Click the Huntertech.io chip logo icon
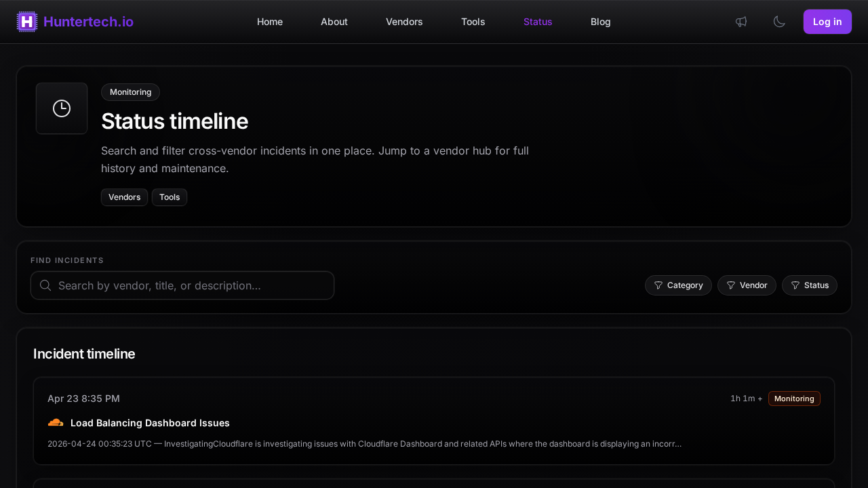868x488 pixels. [27, 22]
